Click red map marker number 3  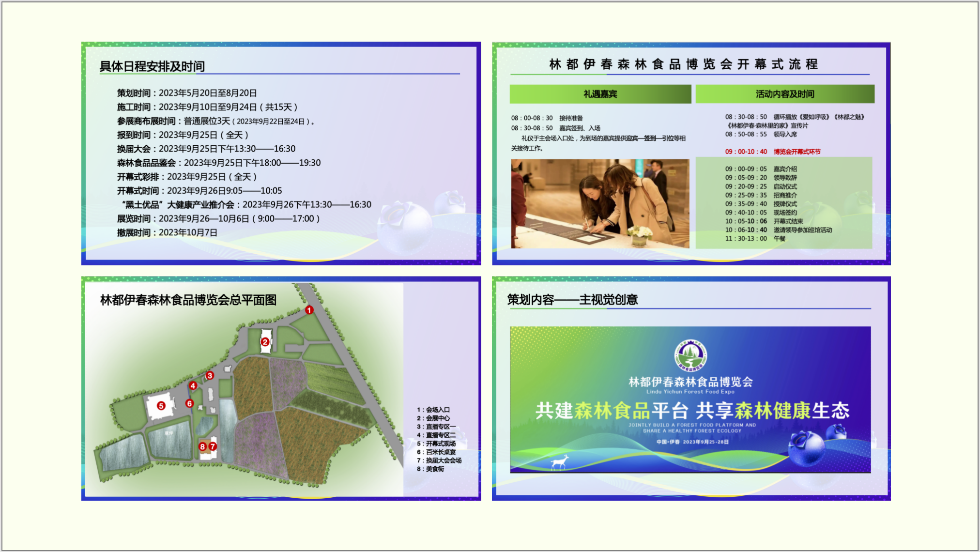(210, 376)
